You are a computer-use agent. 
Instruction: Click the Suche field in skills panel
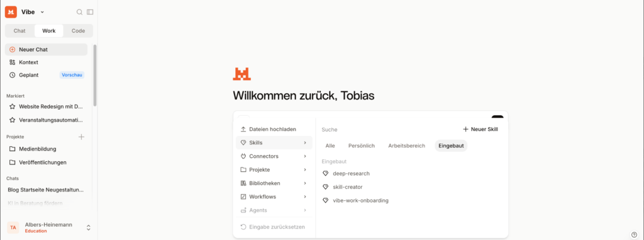386,130
